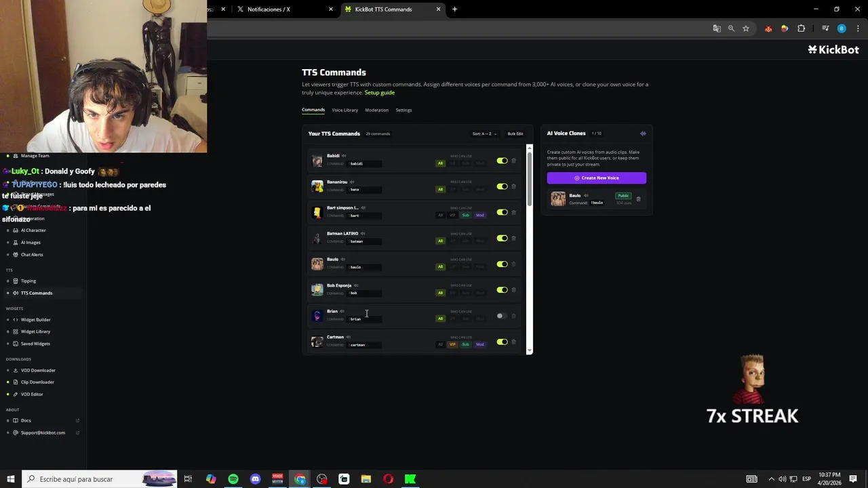Open Google Translate icon in address bar
This screenshot has width=868, height=488.
click(x=717, y=28)
